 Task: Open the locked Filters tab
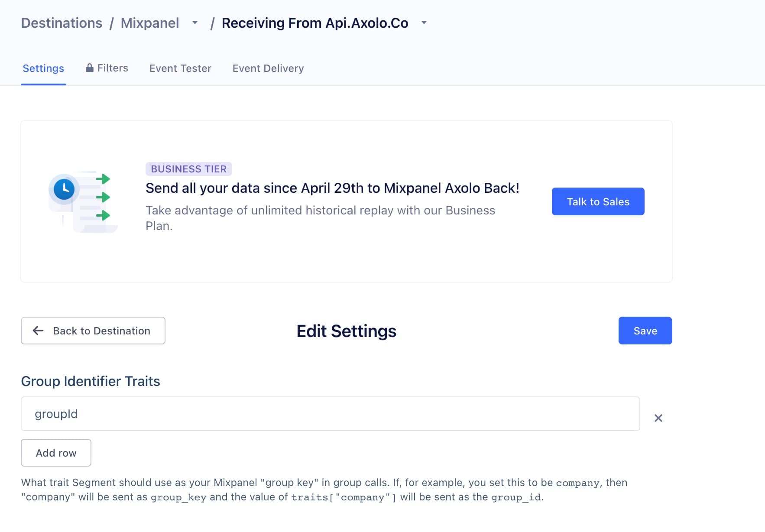[x=107, y=68]
